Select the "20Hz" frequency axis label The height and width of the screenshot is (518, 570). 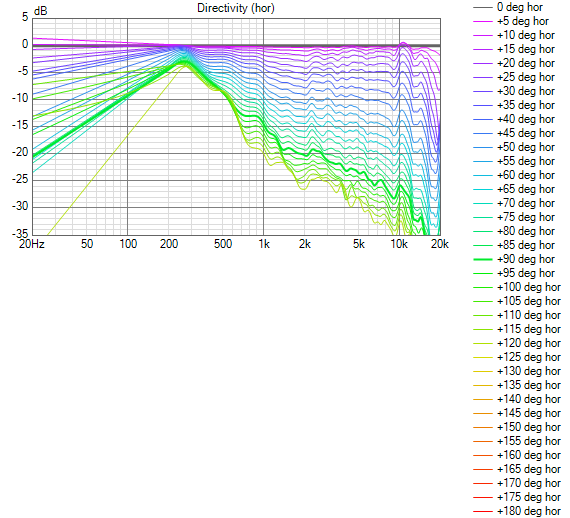click(x=32, y=244)
